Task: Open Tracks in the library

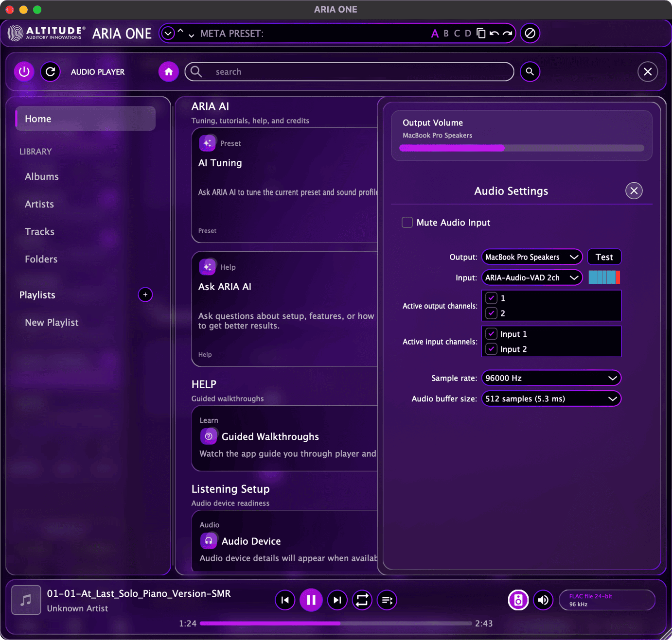Action: pyautogui.click(x=39, y=232)
